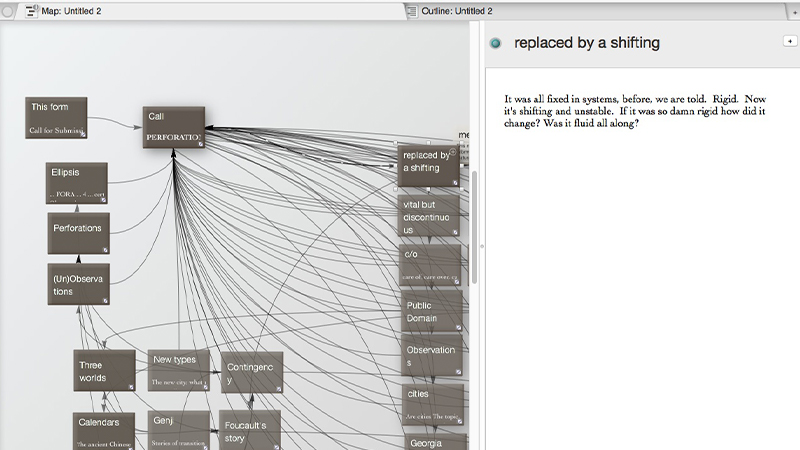
Task: Click the divider between map and text panes
Action: point(481,246)
